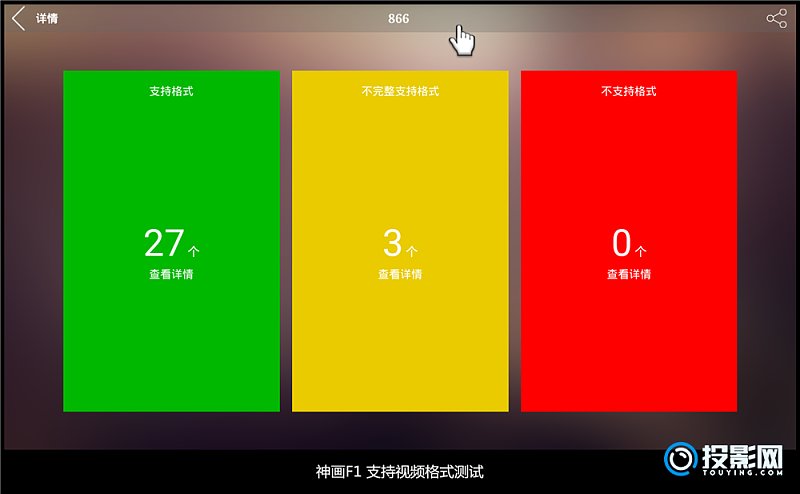
Task: Click the 866 score at top
Action: (x=398, y=18)
